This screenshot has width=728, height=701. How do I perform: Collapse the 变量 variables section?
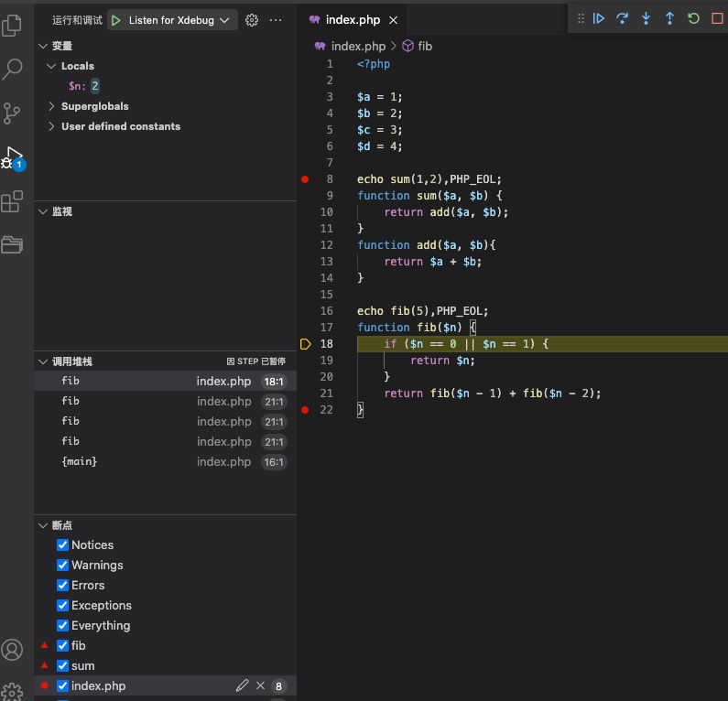pyautogui.click(x=43, y=46)
